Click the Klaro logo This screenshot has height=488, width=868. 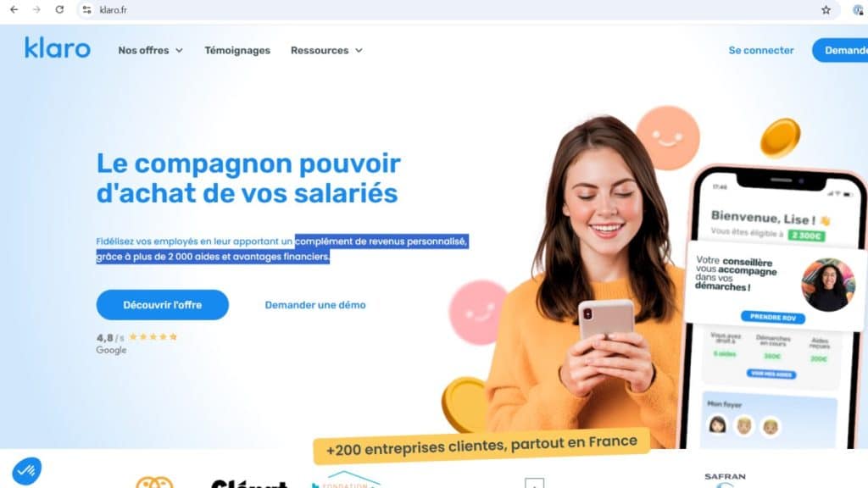pos(58,48)
